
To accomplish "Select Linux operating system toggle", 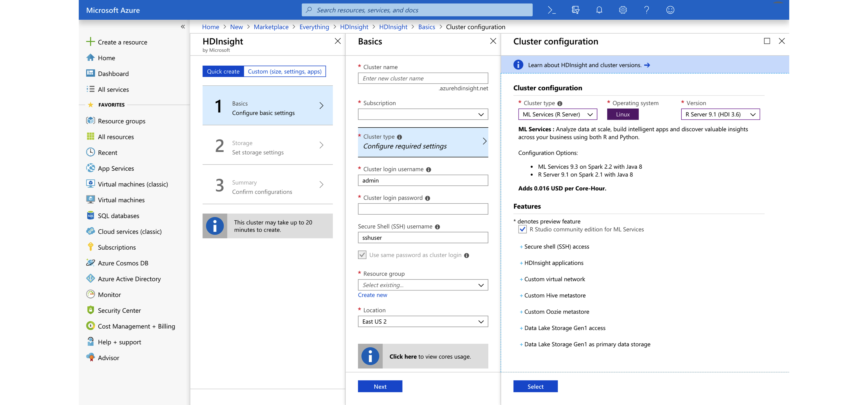I will point(623,115).
